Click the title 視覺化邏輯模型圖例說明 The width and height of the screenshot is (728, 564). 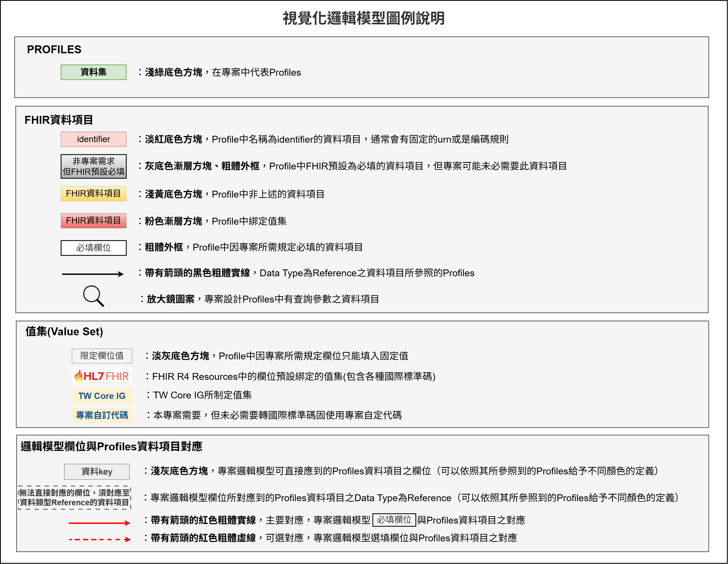363,18
